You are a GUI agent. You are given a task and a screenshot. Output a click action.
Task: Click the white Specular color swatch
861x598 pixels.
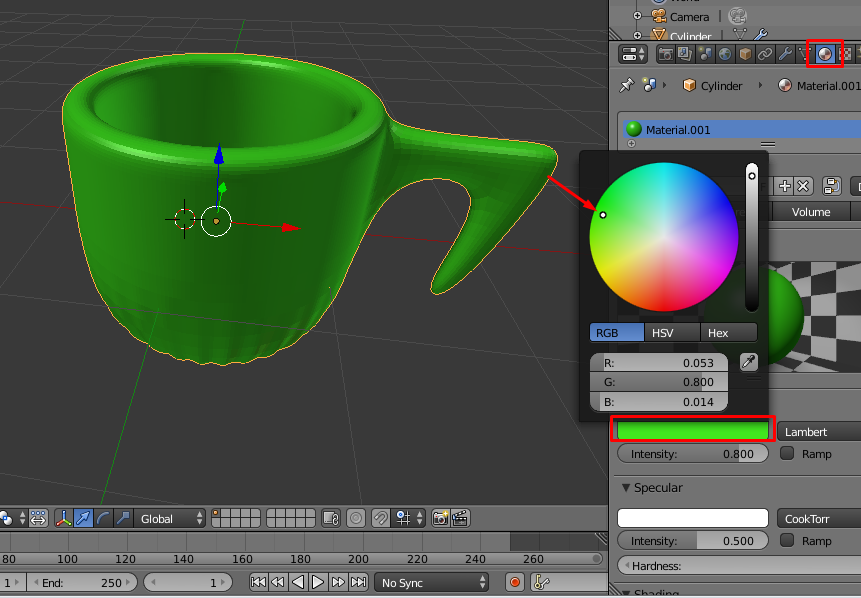692,518
